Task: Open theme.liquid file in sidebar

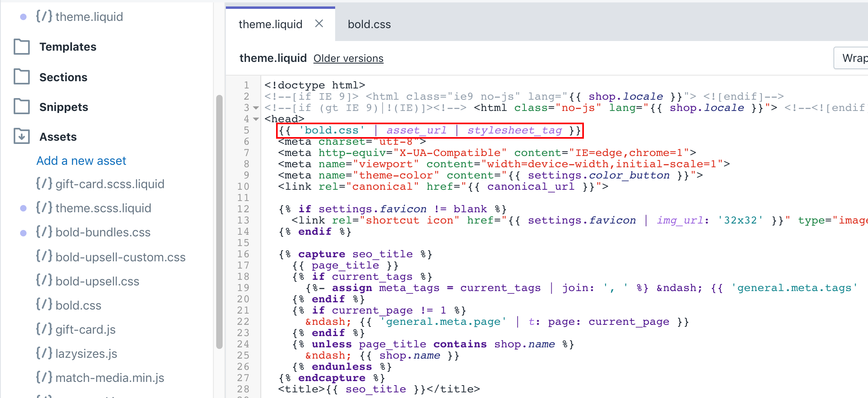Action: pos(89,17)
